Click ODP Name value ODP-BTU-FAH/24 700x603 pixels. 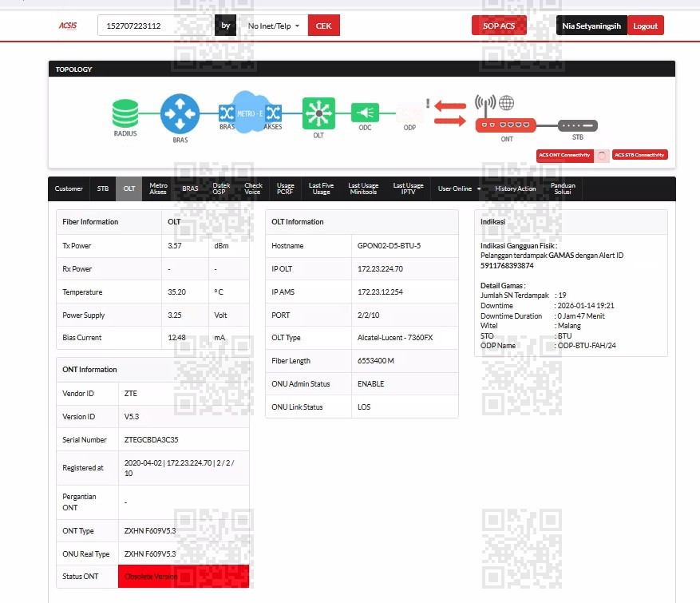tap(587, 346)
